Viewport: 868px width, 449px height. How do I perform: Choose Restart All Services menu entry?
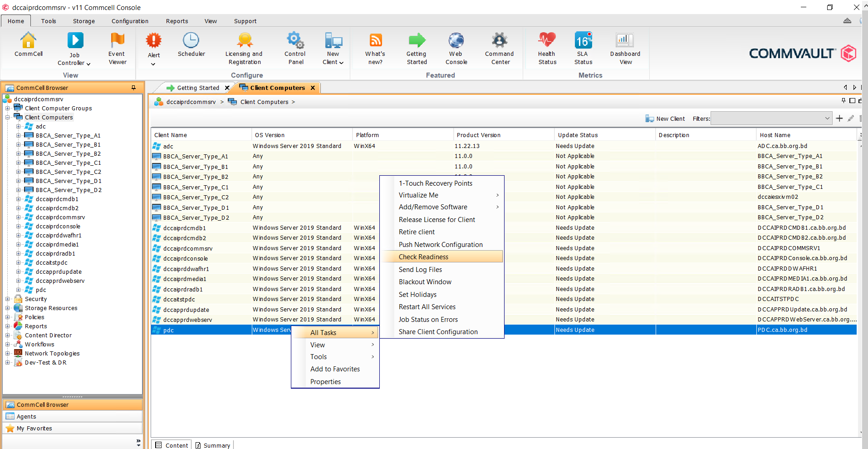click(442, 307)
